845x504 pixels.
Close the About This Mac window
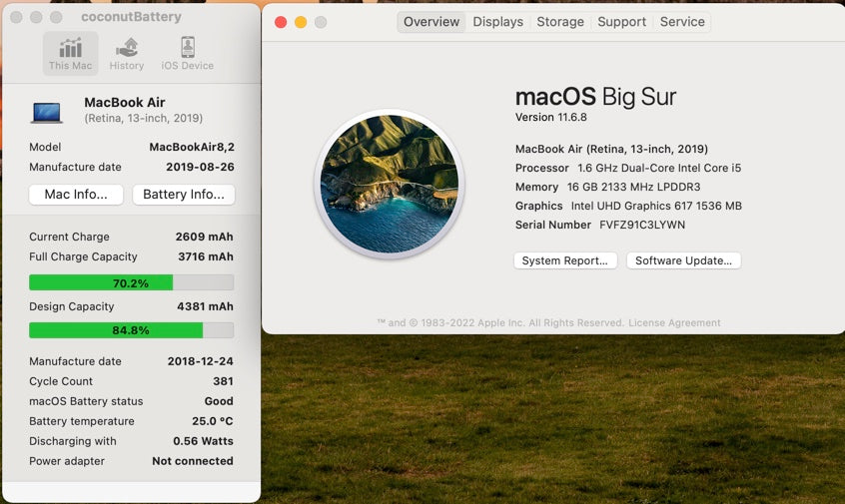281,22
